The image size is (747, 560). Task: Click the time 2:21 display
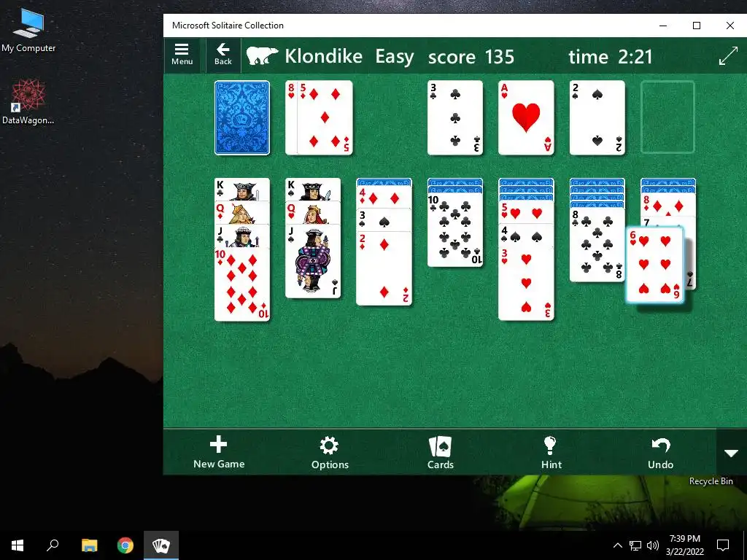click(x=610, y=57)
